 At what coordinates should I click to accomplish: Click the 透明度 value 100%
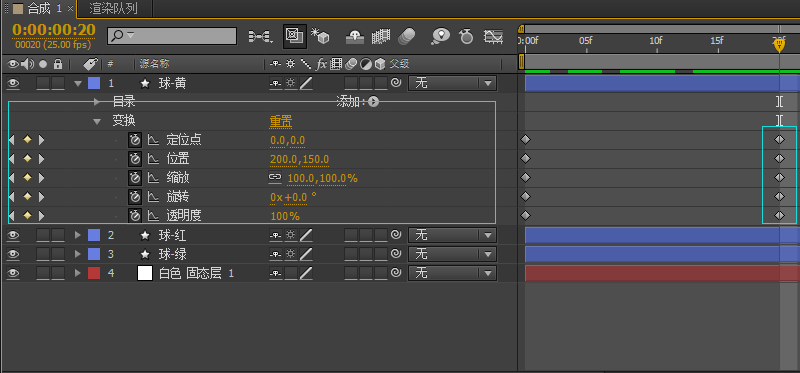click(285, 216)
